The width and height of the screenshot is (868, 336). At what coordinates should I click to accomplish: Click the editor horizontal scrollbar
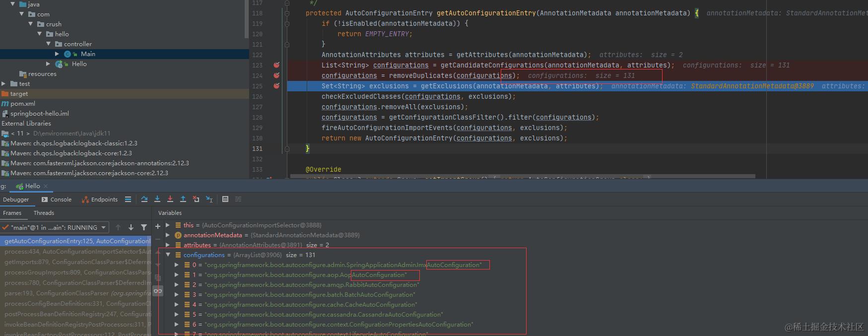523,176
